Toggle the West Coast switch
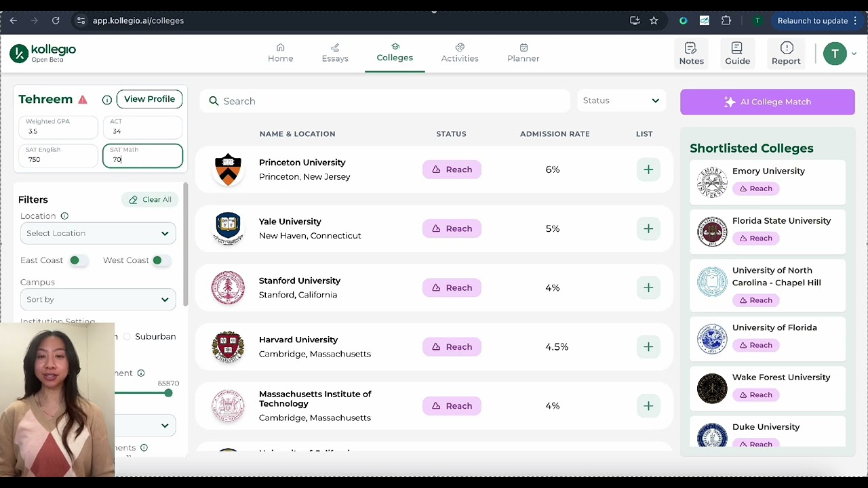 point(161,260)
